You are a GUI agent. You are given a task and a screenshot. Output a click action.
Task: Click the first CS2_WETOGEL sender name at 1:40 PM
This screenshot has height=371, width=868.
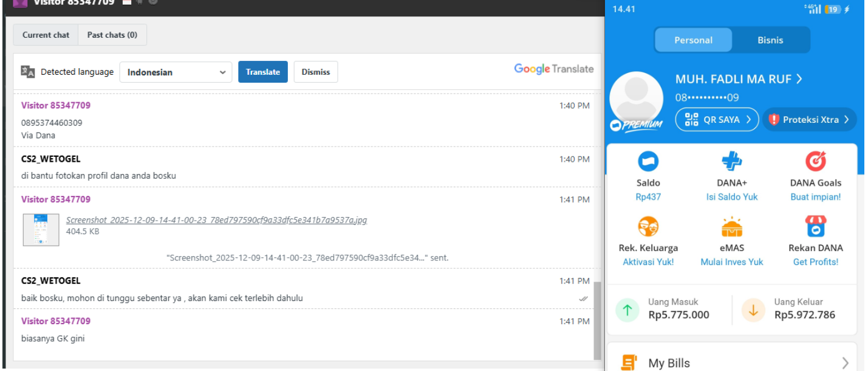(51, 159)
